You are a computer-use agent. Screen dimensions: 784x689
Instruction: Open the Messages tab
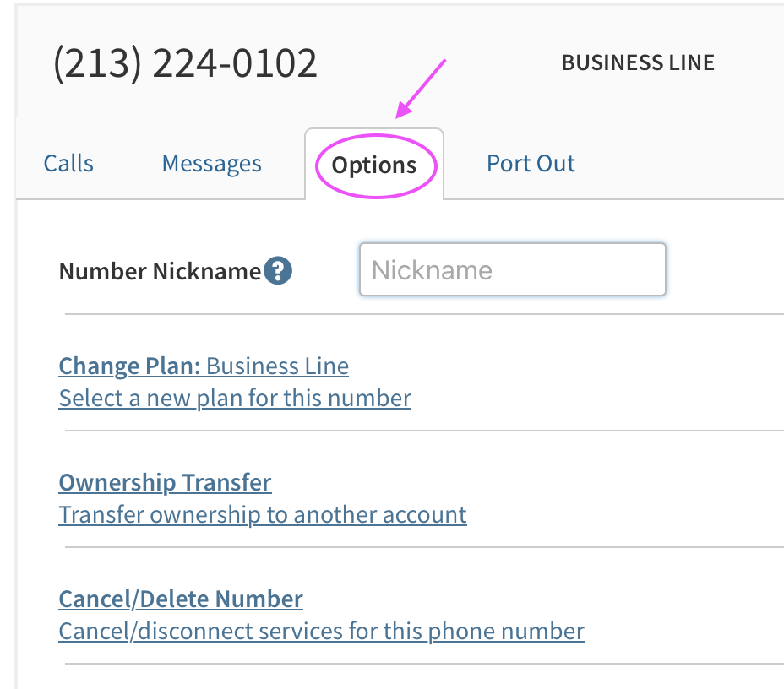[x=211, y=163]
